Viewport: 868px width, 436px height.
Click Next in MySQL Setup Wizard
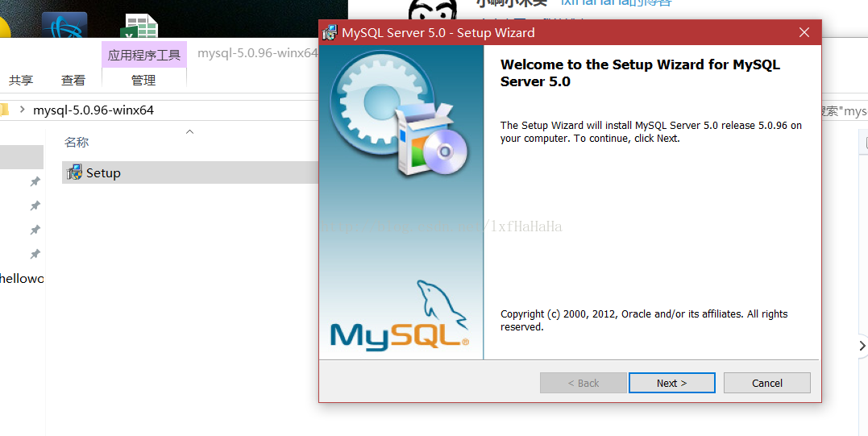pos(671,383)
